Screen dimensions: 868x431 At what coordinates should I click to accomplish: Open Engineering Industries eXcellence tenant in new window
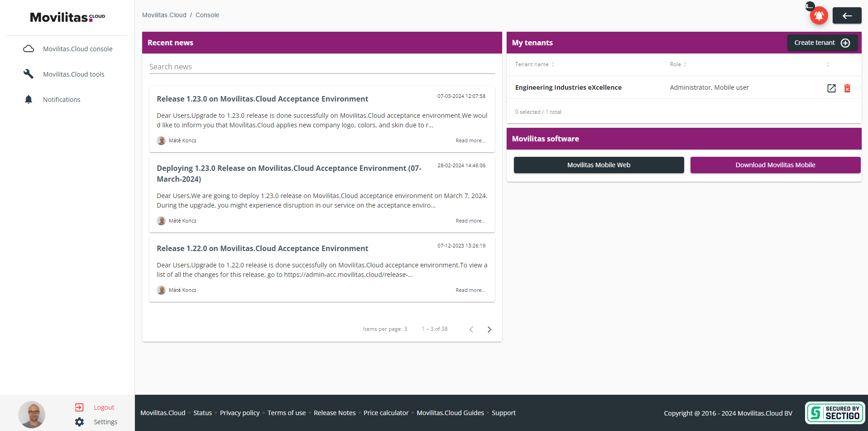(831, 88)
